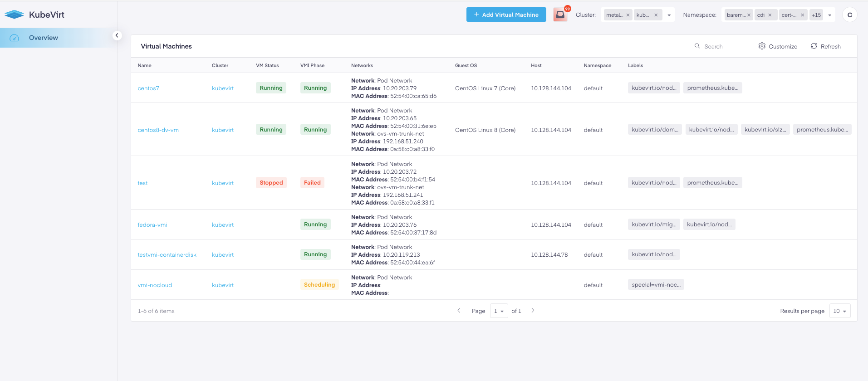Click the Host column header
Viewport: 868px width, 381px height.
click(536, 65)
